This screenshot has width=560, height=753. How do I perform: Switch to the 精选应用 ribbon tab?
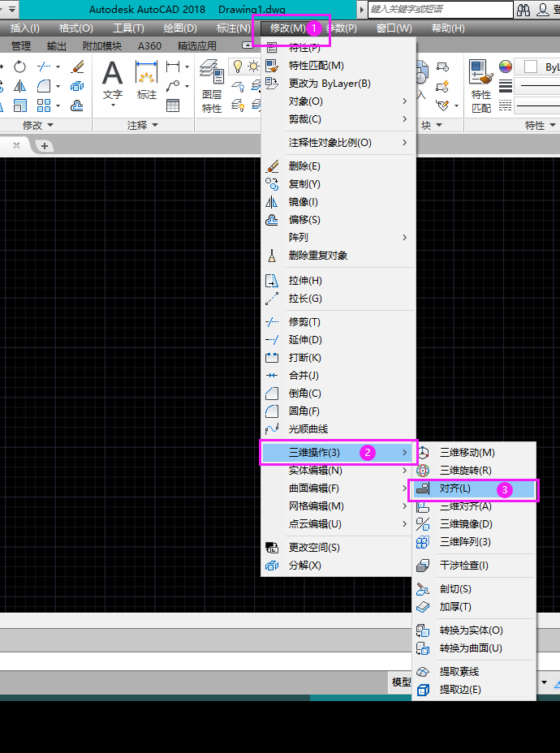[x=197, y=46]
